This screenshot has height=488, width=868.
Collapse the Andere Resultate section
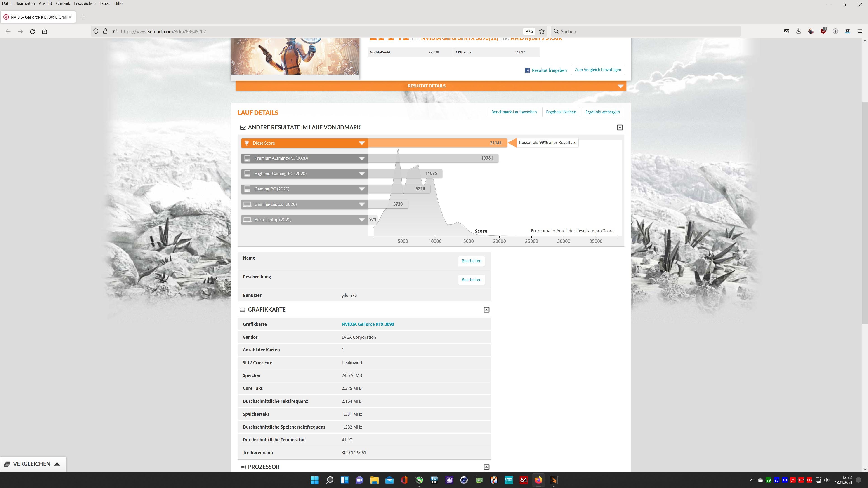(x=620, y=127)
